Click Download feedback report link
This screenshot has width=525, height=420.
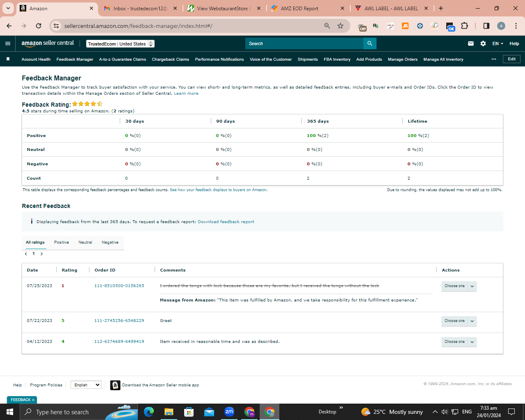(x=226, y=222)
